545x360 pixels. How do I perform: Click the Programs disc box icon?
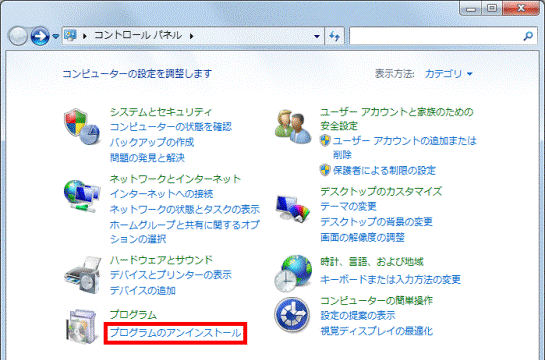click(x=82, y=327)
